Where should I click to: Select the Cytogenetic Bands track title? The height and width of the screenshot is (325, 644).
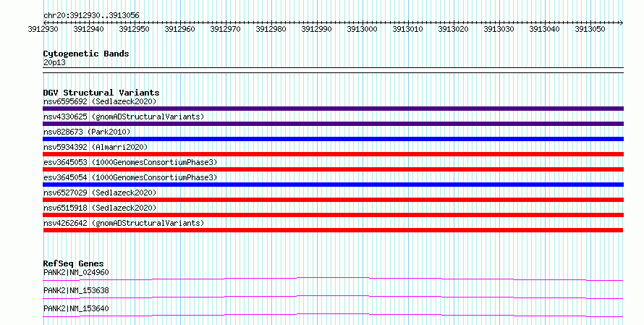click(86, 54)
